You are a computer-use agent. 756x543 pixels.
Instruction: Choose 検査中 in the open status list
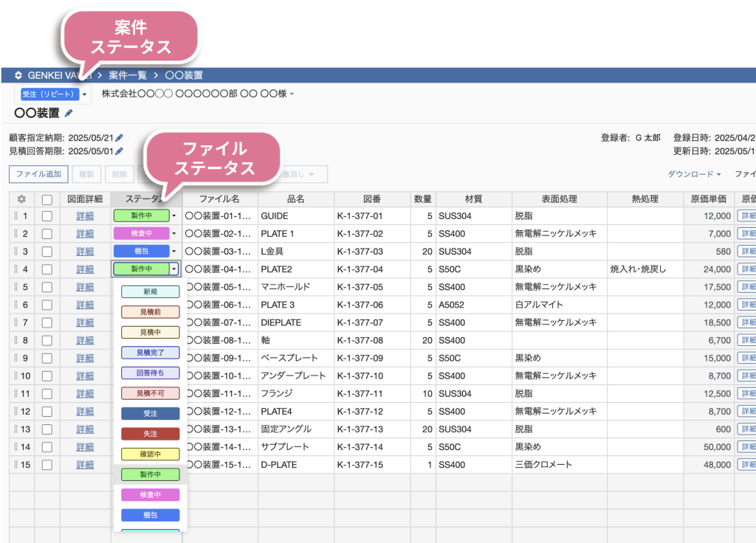click(151, 494)
